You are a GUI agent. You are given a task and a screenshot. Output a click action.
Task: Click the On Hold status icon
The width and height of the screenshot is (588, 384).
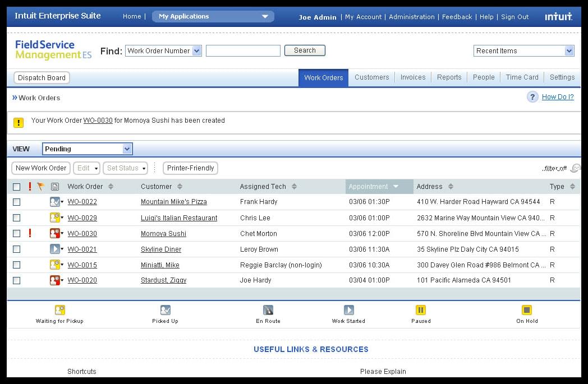point(527,310)
